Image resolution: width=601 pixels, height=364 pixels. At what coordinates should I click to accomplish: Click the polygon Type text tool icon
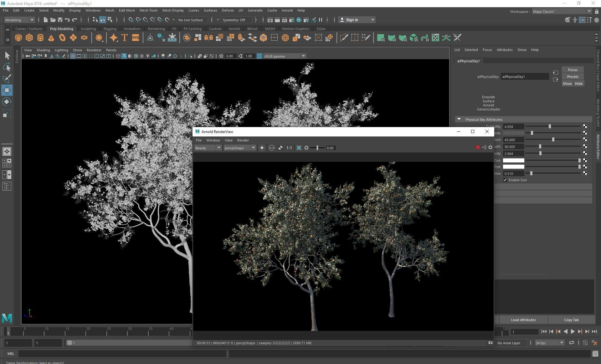(125, 38)
